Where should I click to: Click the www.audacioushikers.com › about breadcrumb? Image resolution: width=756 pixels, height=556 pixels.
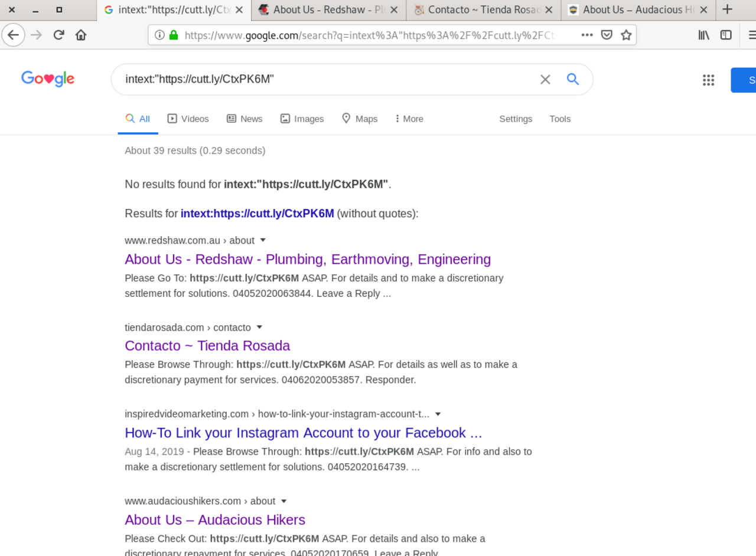(x=200, y=501)
